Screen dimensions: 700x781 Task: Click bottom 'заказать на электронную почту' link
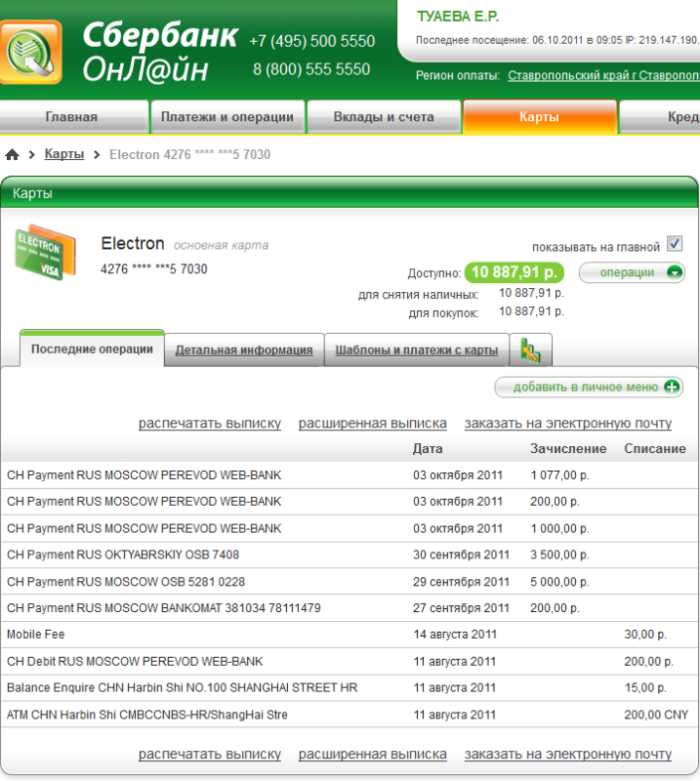pyautogui.click(x=567, y=754)
